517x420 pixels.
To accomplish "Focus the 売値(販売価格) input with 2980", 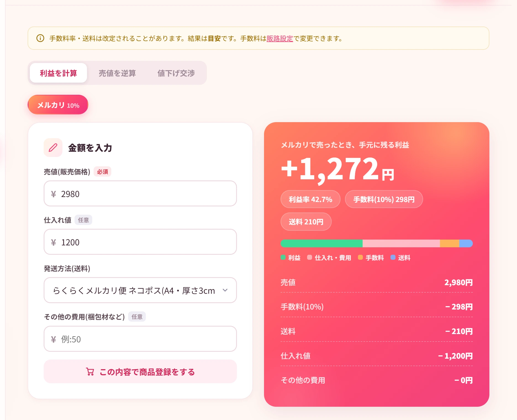I will pyautogui.click(x=140, y=194).
